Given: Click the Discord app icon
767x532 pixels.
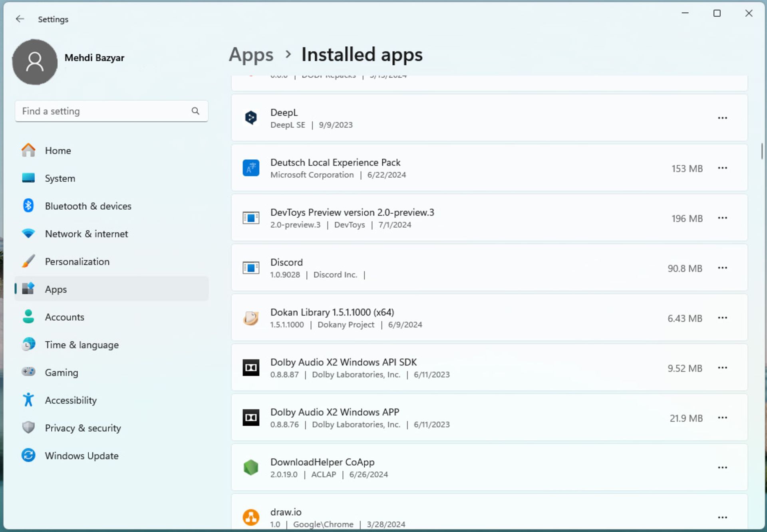Looking at the screenshot, I should [251, 268].
